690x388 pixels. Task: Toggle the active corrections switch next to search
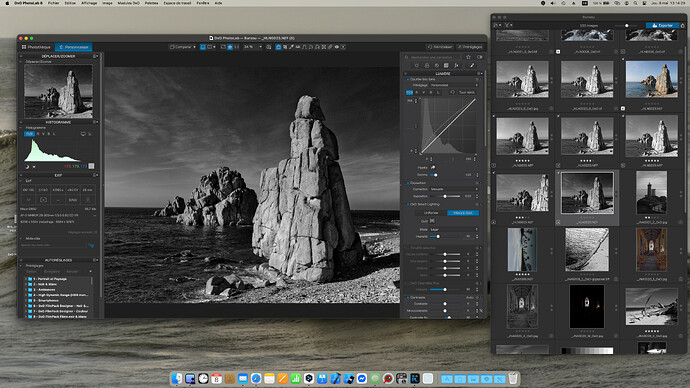(479, 57)
